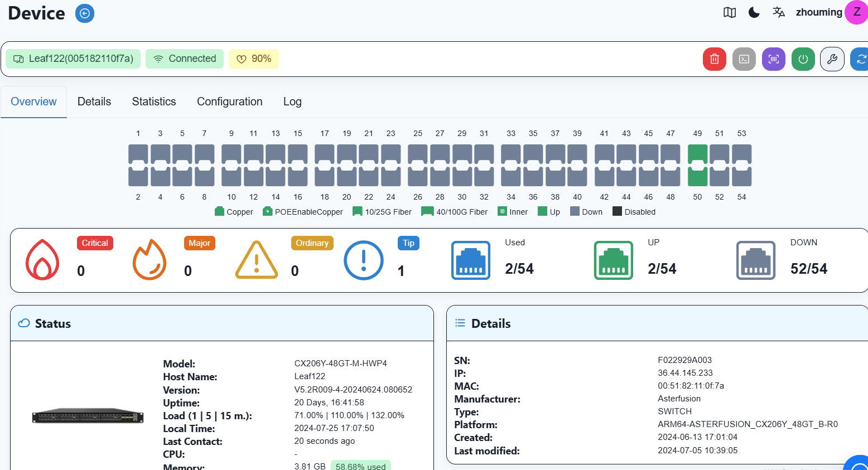
Task: Switch to the Details tab
Action: point(94,101)
